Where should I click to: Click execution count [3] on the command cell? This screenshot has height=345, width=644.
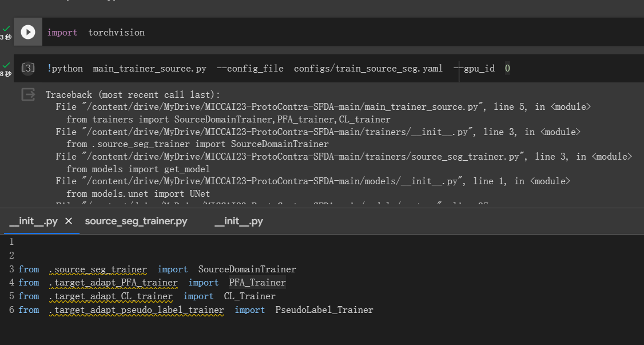pos(27,68)
